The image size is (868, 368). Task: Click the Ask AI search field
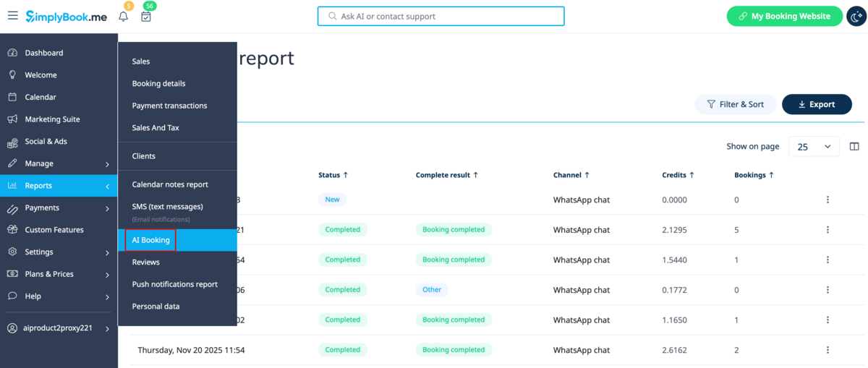click(x=441, y=16)
